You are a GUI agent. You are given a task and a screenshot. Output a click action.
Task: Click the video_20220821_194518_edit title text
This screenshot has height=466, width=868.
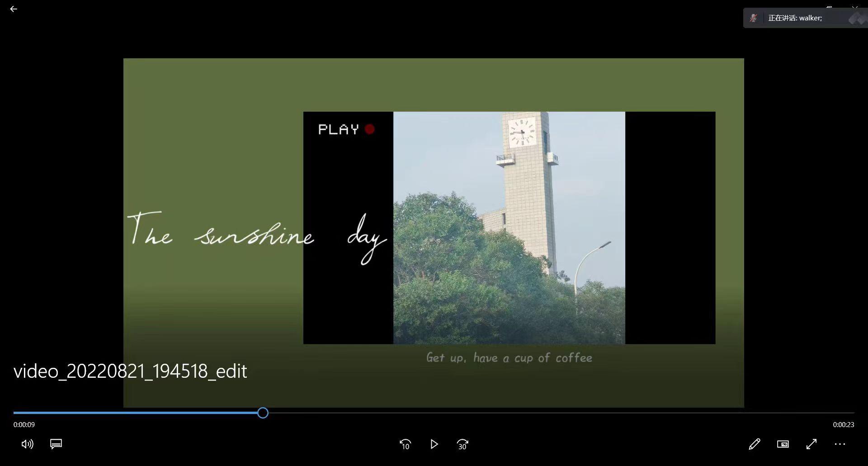click(130, 371)
